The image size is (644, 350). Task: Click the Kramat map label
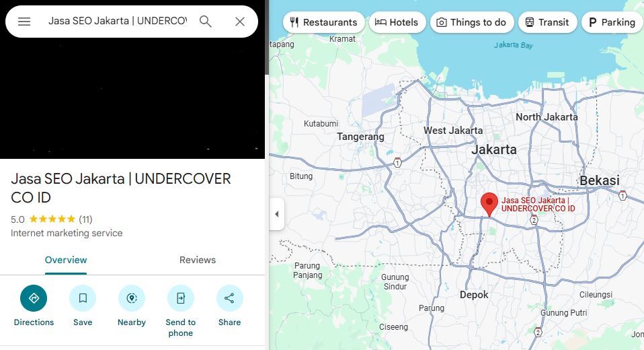tap(342, 39)
